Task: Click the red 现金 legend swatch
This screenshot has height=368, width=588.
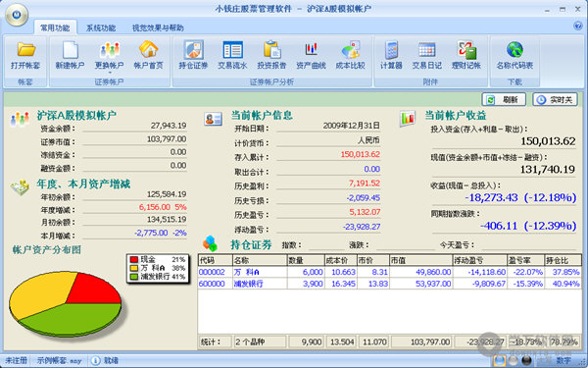Action: tap(134, 259)
